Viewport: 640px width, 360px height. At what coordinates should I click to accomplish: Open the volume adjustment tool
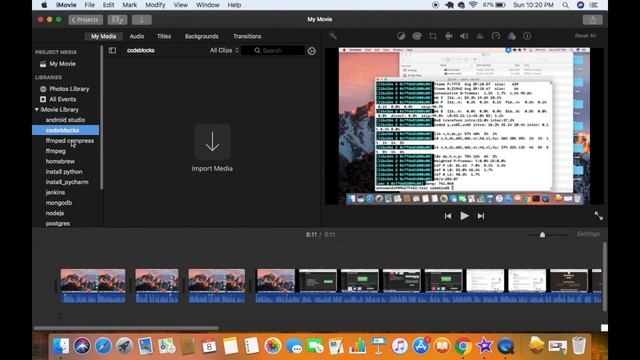[464, 36]
